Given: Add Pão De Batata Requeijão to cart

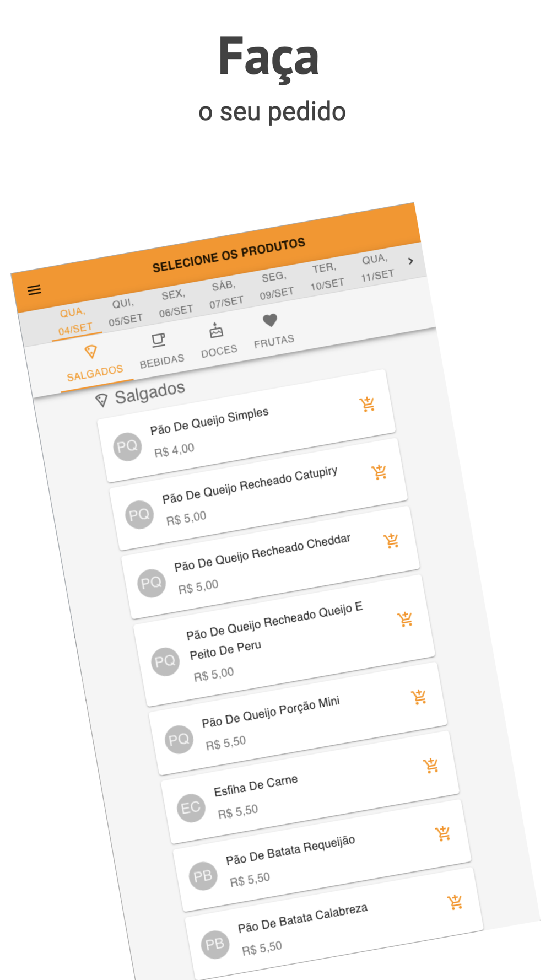Looking at the screenshot, I should [x=443, y=833].
